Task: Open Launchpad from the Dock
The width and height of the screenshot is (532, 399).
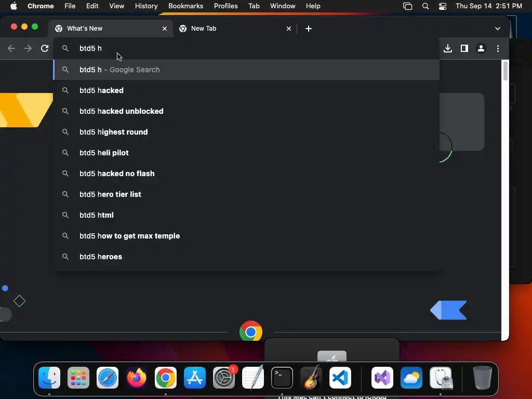Action: (x=78, y=377)
